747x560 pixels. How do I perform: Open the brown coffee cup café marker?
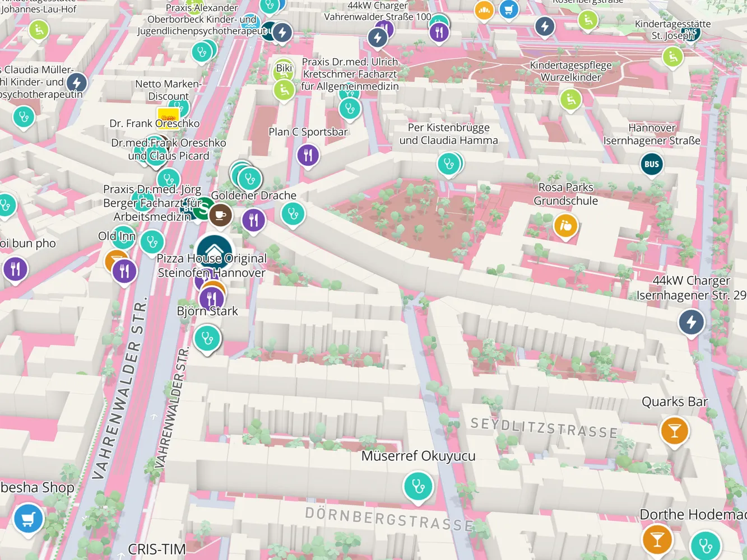coord(220,214)
